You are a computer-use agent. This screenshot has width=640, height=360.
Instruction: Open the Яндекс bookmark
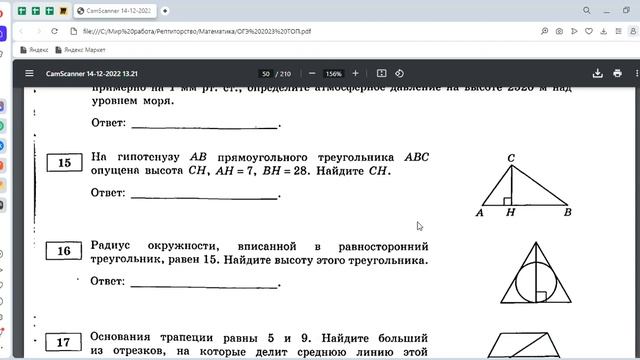pyautogui.click(x=34, y=50)
